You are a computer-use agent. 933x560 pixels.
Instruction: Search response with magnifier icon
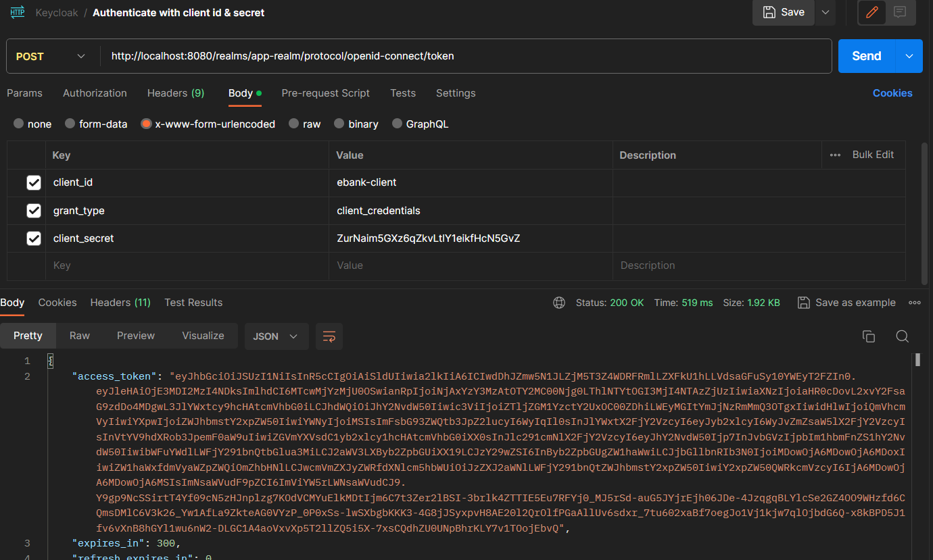(x=902, y=336)
